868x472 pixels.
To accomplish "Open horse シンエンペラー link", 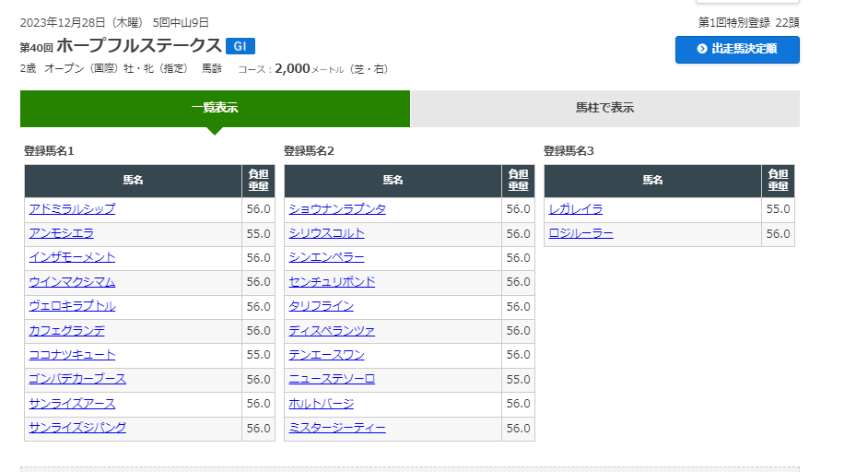I will point(326,258).
